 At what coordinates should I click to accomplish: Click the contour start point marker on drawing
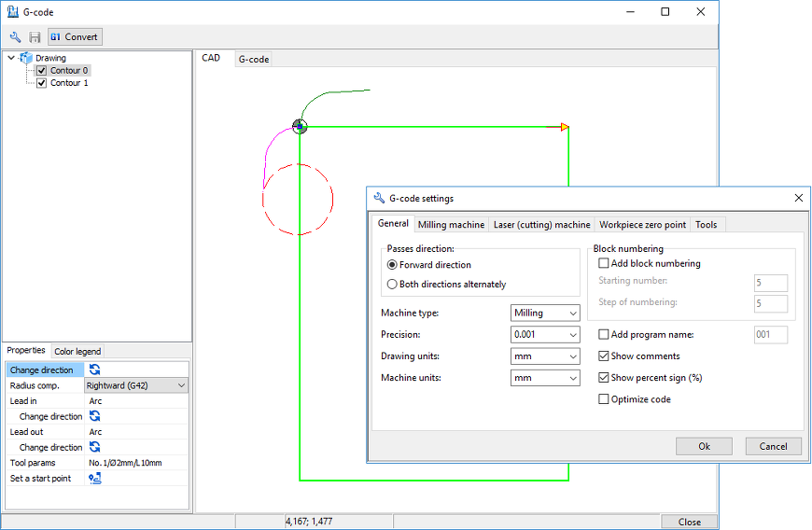click(x=300, y=126)
